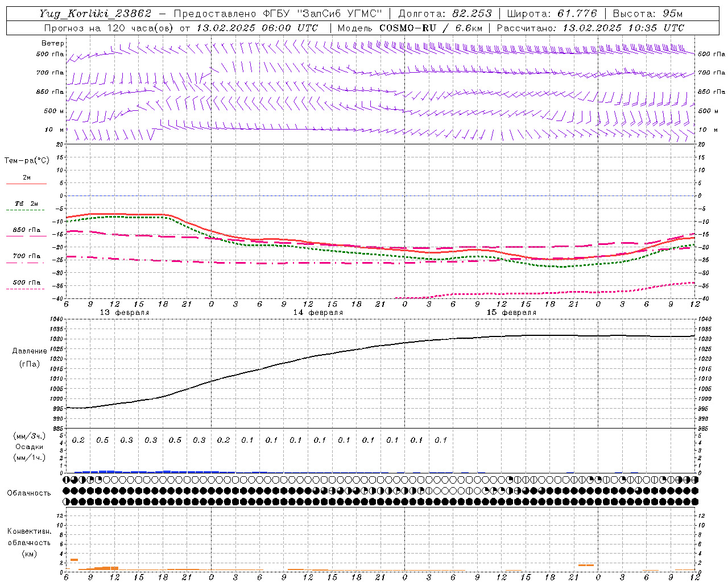The image size is (728, 582).
Task: Click the (гПа) unit label under Давление
Action: [30, 364]
